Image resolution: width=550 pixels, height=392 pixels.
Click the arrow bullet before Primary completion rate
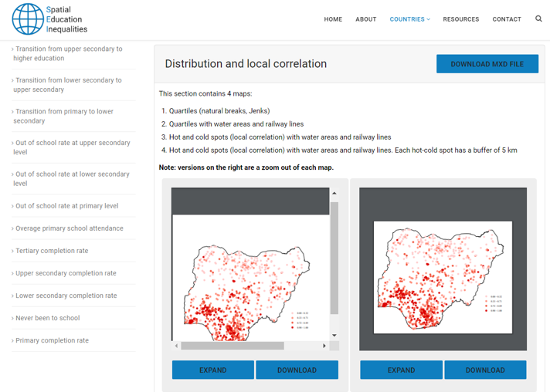point(12,340)
